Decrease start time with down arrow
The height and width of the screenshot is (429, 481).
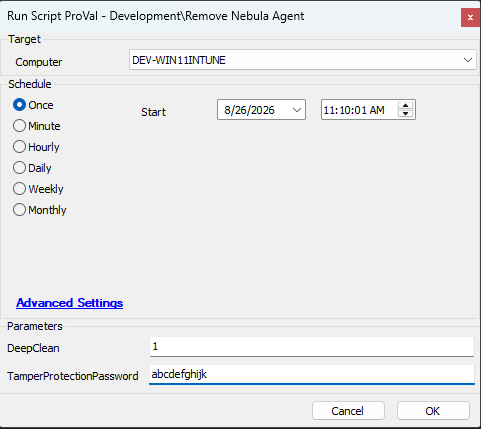[405, 114]
